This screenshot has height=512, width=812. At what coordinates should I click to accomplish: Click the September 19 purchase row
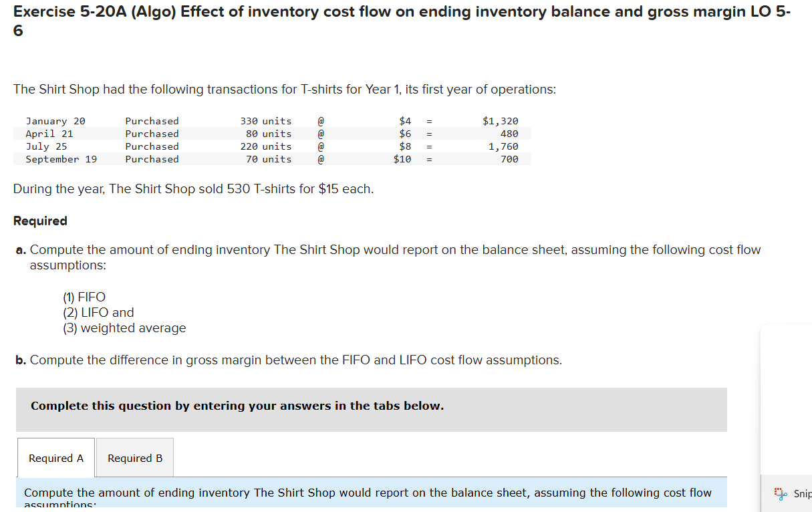(x=267, y=159)
